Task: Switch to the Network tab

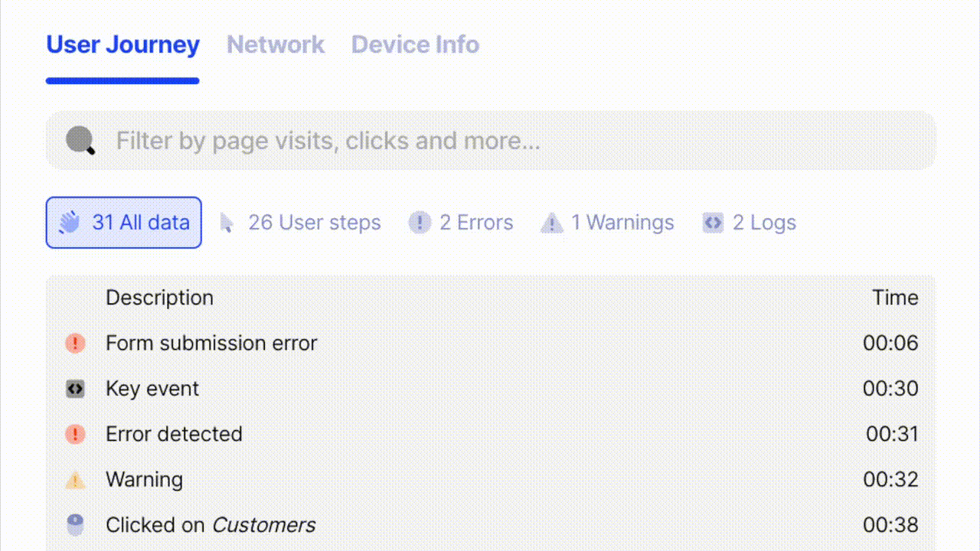Action: coord(276,44)
